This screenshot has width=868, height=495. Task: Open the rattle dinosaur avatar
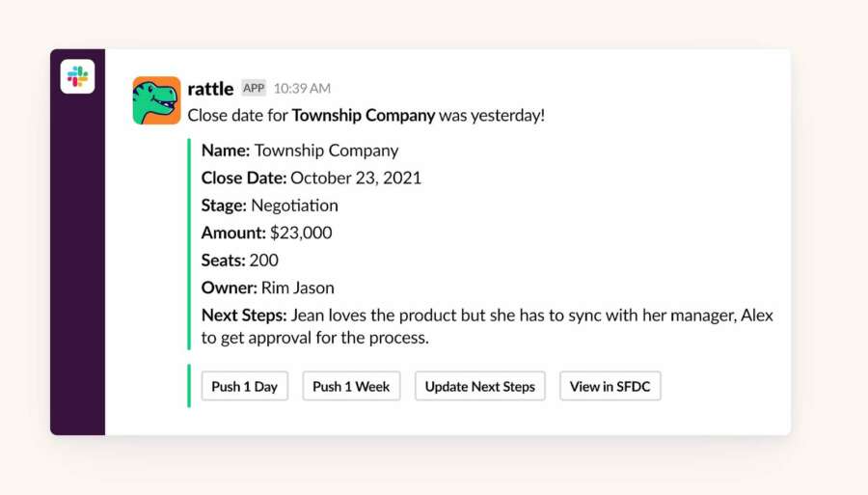(156, 100)
